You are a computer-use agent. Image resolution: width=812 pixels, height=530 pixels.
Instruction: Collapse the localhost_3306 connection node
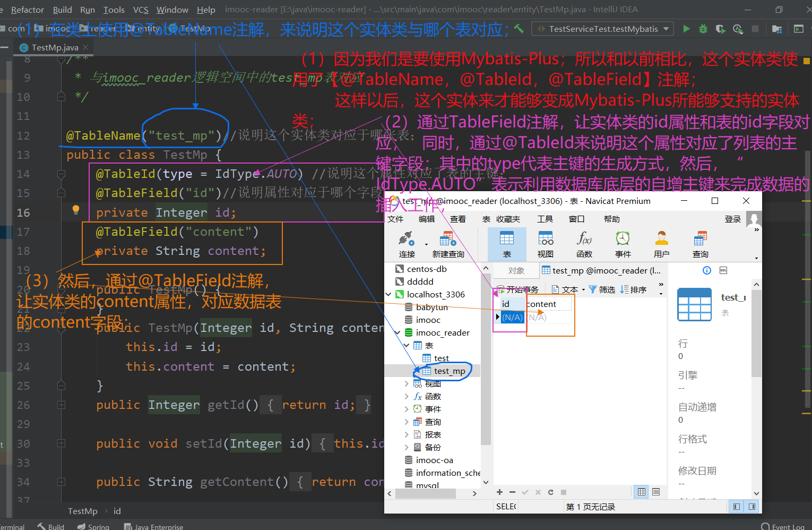(389, 294)
